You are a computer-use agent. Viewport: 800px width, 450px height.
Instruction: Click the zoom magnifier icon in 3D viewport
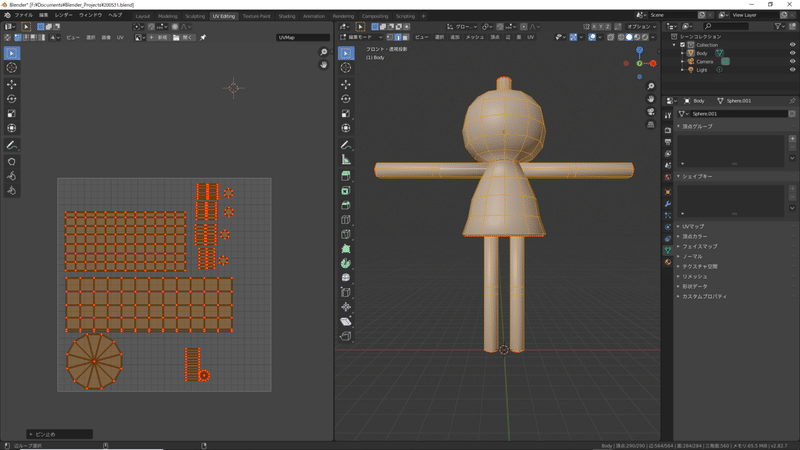point(651,87)
